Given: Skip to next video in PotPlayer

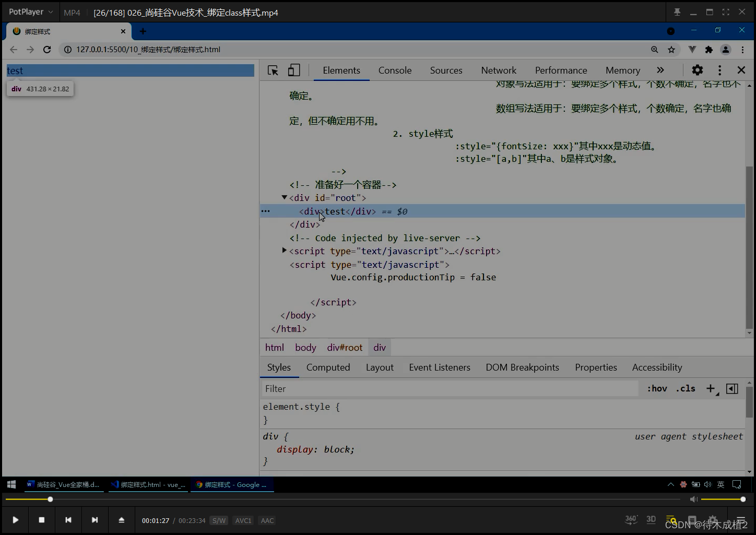Looking at the screenshot, I should click(x=95, y=520).
